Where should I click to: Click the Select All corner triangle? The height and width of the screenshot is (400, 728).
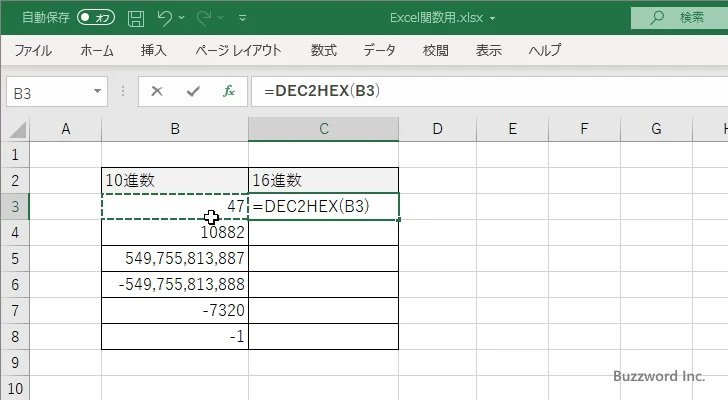18,129
